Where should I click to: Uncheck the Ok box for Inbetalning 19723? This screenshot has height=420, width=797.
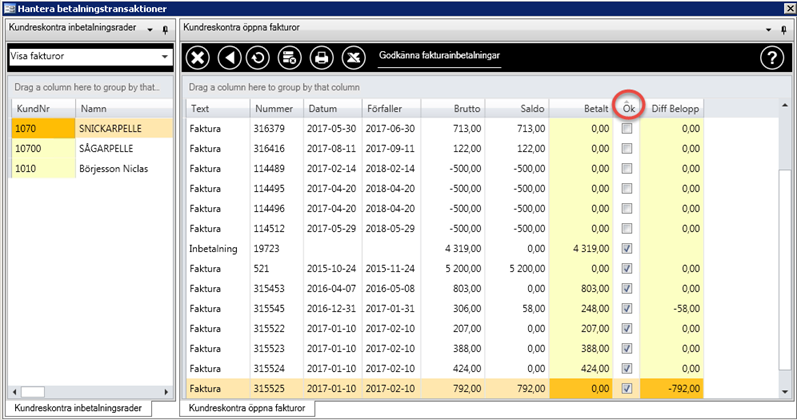pos(626,248)
